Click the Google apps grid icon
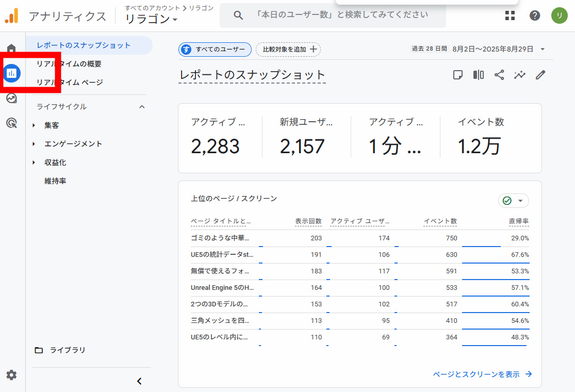The image size is (575, 392). (x=510, y=15)
